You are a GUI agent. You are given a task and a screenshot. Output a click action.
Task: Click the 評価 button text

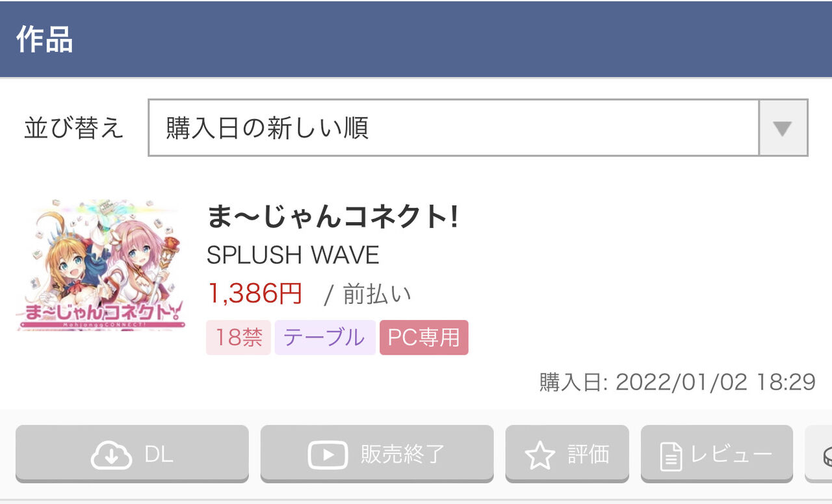click(x=588, y=455)
